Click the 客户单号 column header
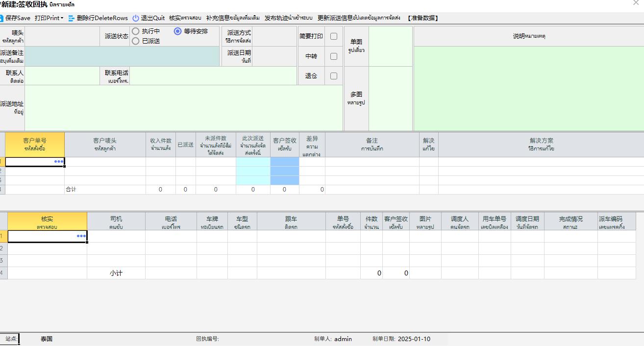 point(35,144)
